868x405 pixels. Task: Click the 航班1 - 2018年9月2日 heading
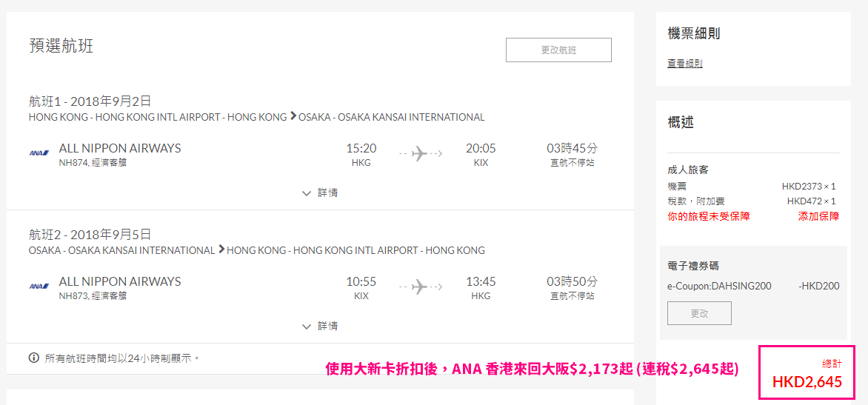(90, 101)
